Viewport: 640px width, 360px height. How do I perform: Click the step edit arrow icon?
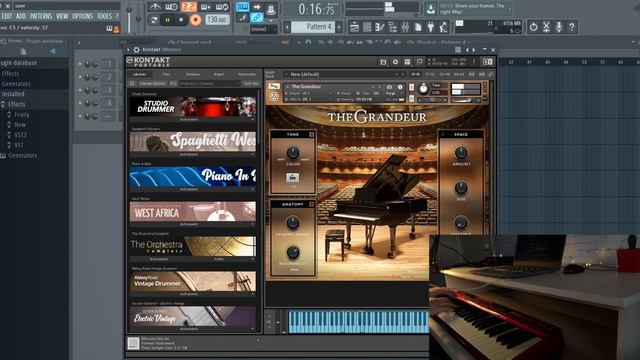257,7
